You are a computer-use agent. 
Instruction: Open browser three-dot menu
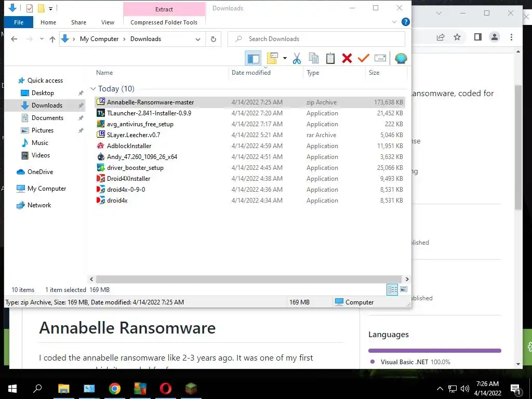point(511,37)
